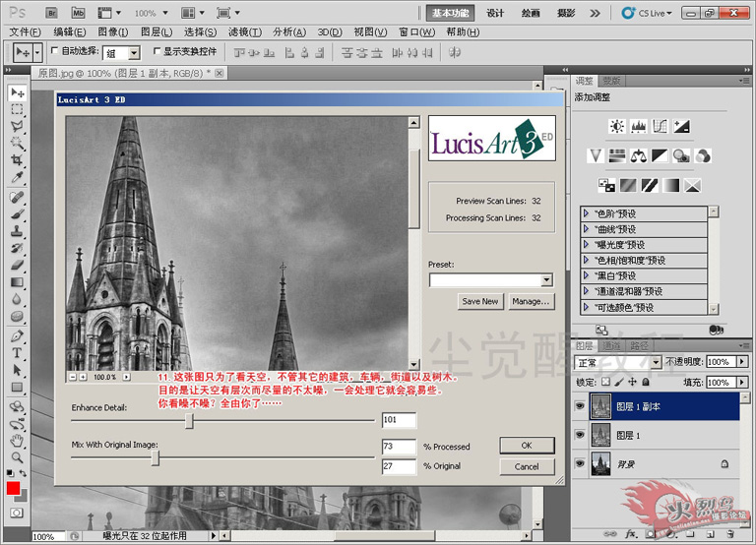This screenshot has height=545, width=756.
Task: Toggle the 显示变换控件 checkbox
Action: point(157,50)
